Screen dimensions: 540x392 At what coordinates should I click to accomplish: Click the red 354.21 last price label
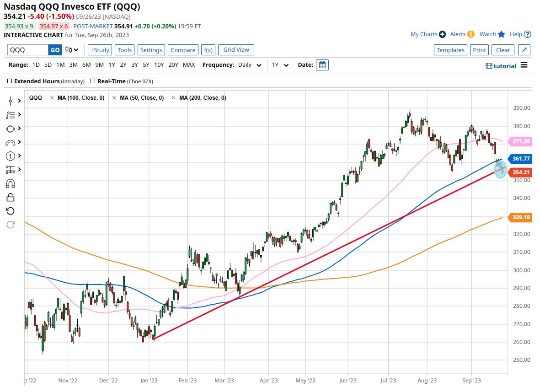pos(520,172)
